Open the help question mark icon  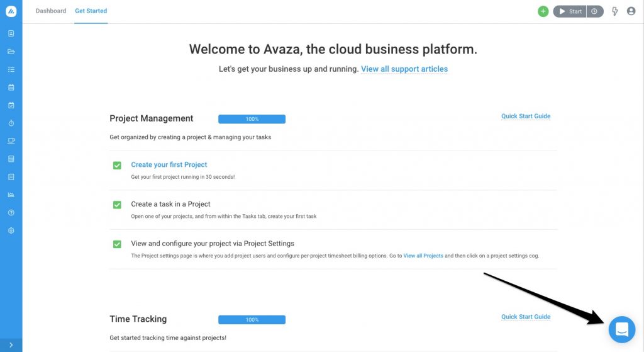[11, 213]
